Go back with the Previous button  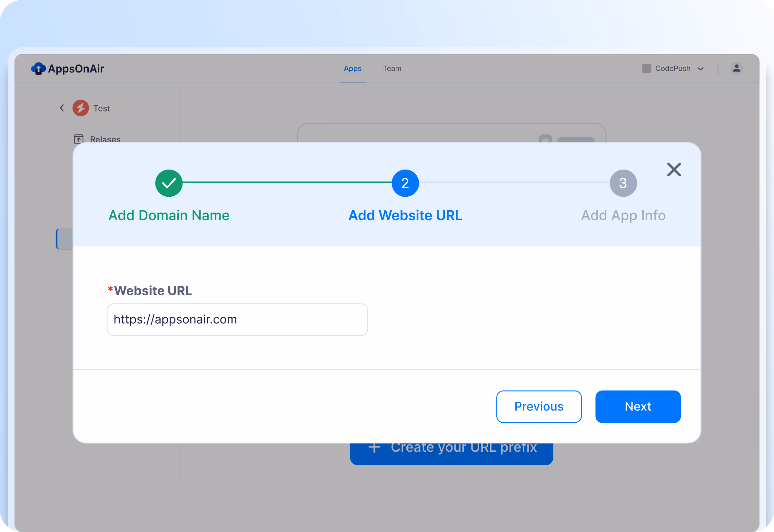(x=539, y=406)
